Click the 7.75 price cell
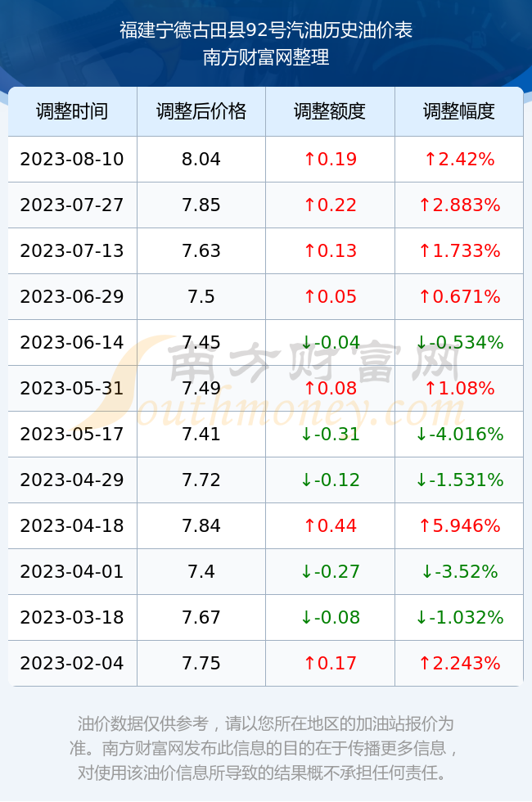 coord(201,664)
